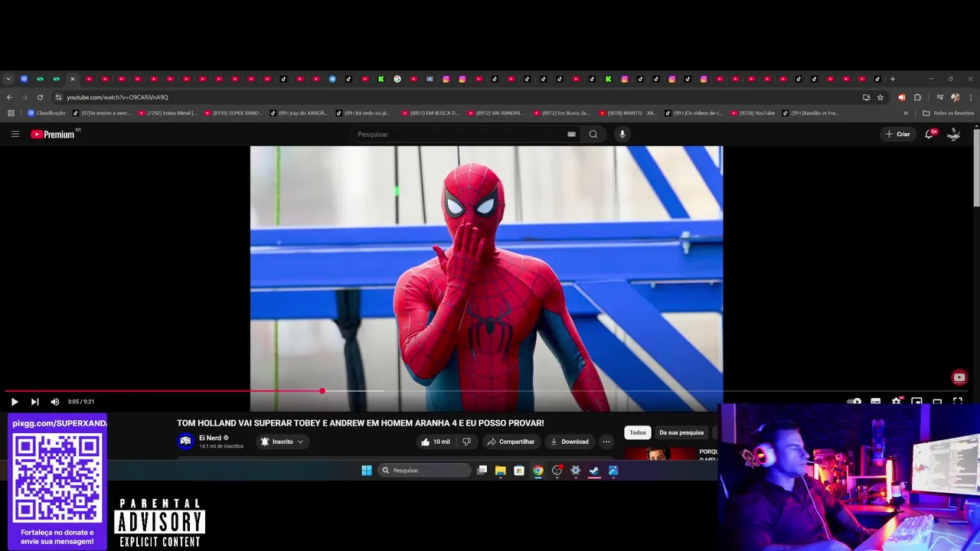Open more actions ellipsis below video
This screenshot has height=551, width=980.
pos(606,442)
